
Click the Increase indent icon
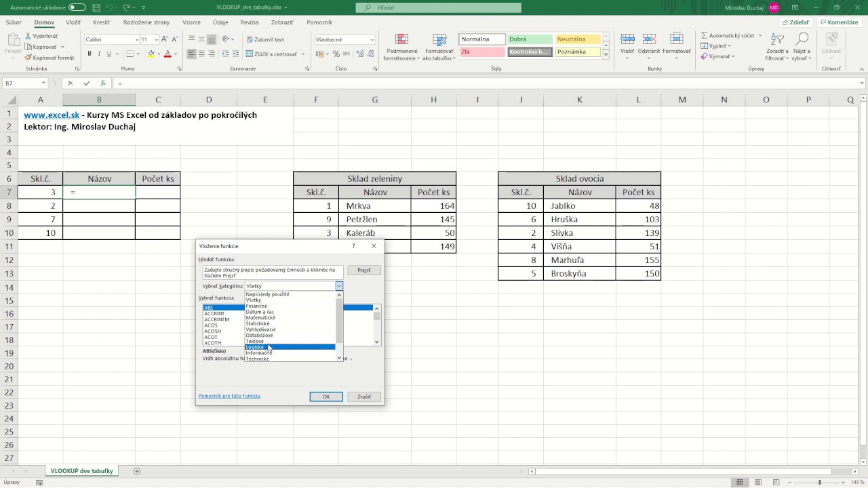[x=236, y=54]
